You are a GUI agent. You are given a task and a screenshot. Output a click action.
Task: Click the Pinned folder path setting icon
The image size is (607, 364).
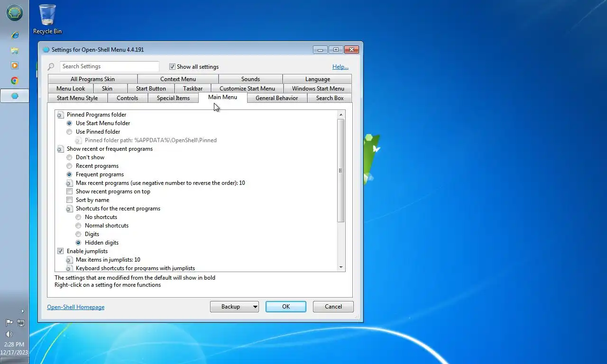pos(78,140)
